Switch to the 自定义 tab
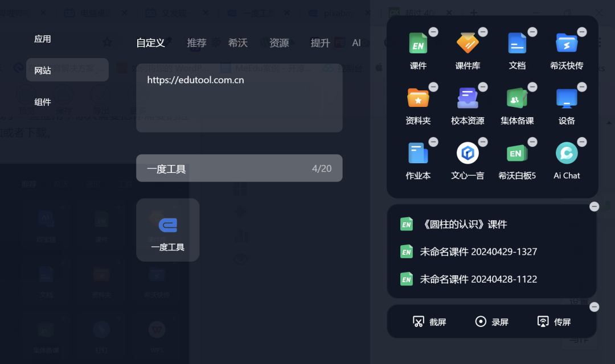This screenshot has width=615, height=364. [150, 43]
